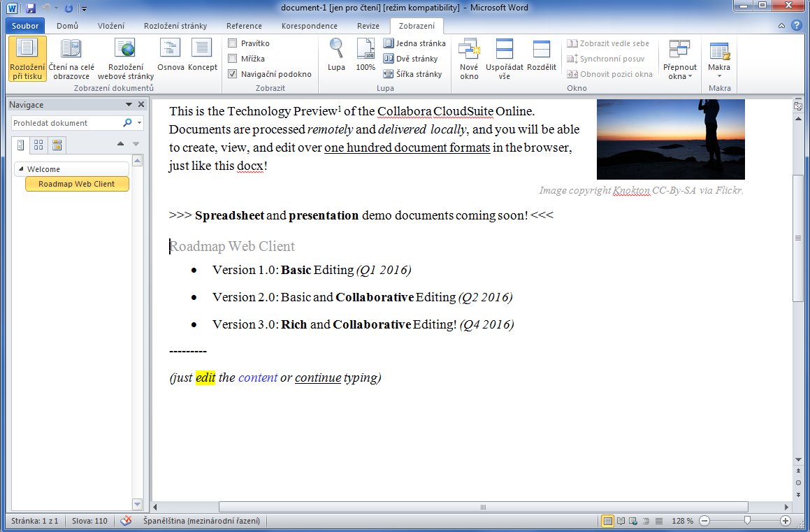Image resolution: width=810 pixels, height=532 pixels.
Task: Open search options dropdown arrow in navigation
Action: coord(140,123)
